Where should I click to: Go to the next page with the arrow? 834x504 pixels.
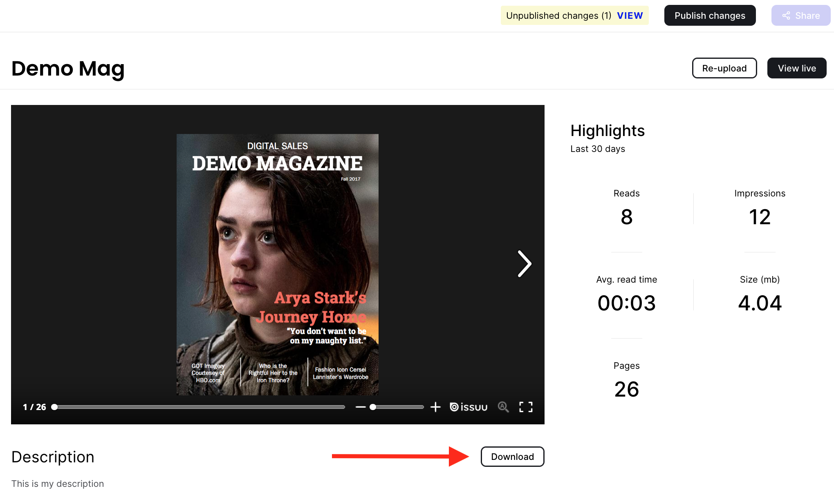(x=525, y=264)
